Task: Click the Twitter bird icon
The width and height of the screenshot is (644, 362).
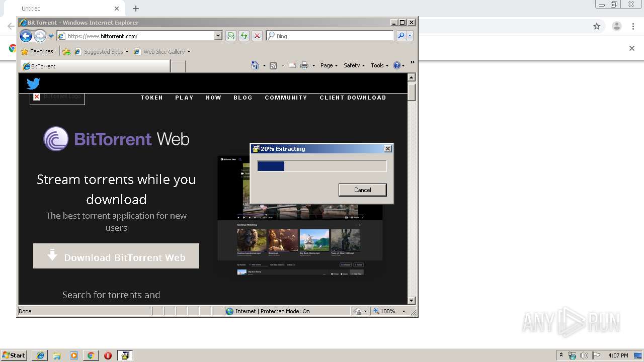Action: pyautogui.click(x=33, y=83)
